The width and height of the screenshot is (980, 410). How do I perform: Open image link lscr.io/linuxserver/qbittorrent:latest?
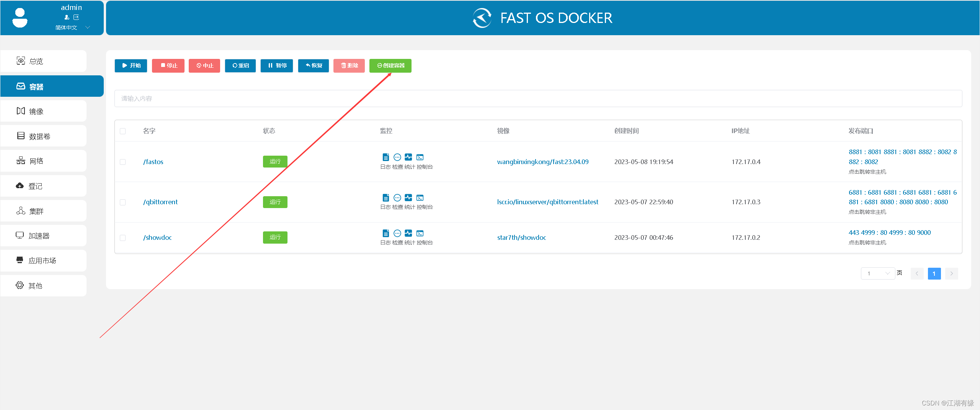pos(548,202)
